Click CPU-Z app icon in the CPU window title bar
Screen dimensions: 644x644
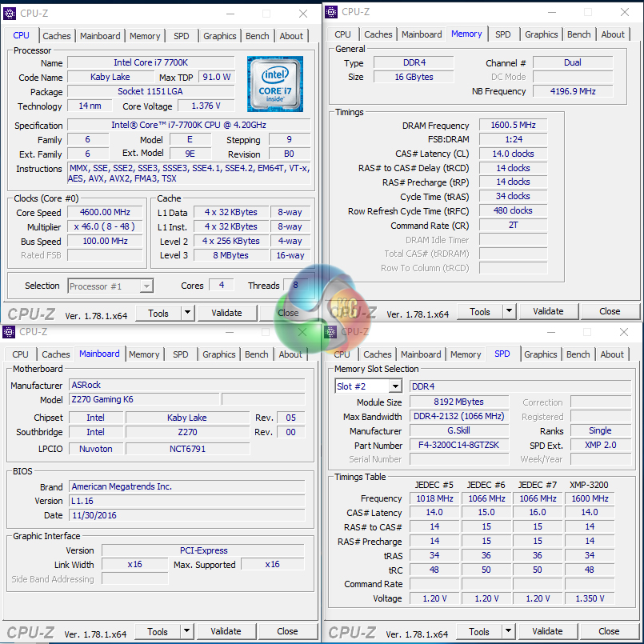pyautogui.click(x=9, y=14)
